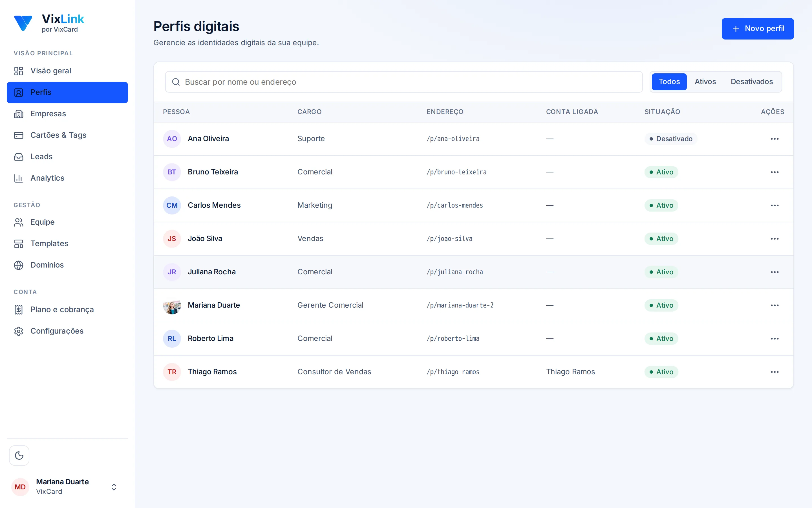Click the CM avatar for Carlos Mendes
812x508 pixels.
pyautogui.click(x=172, y=205)
